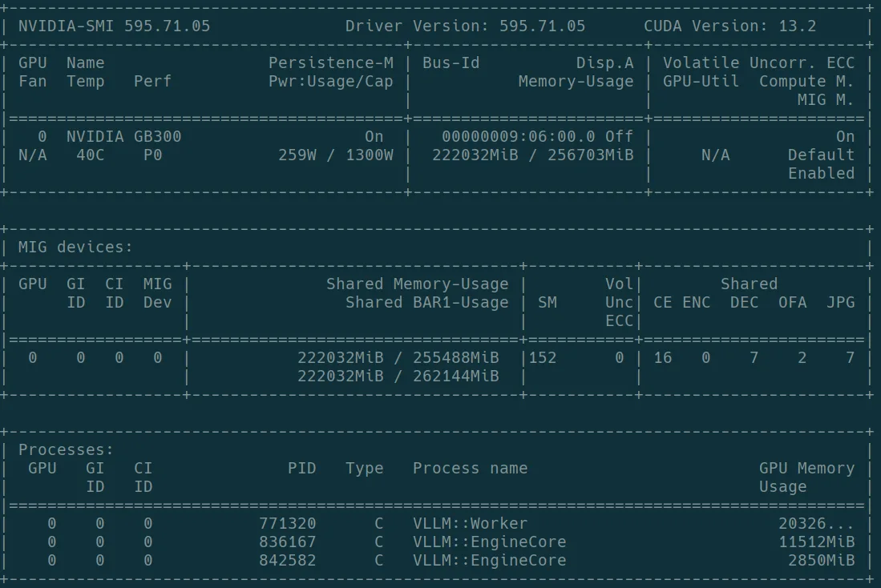Click the VLLM::Worker process name
881x588 pixels.
point(471,523)
